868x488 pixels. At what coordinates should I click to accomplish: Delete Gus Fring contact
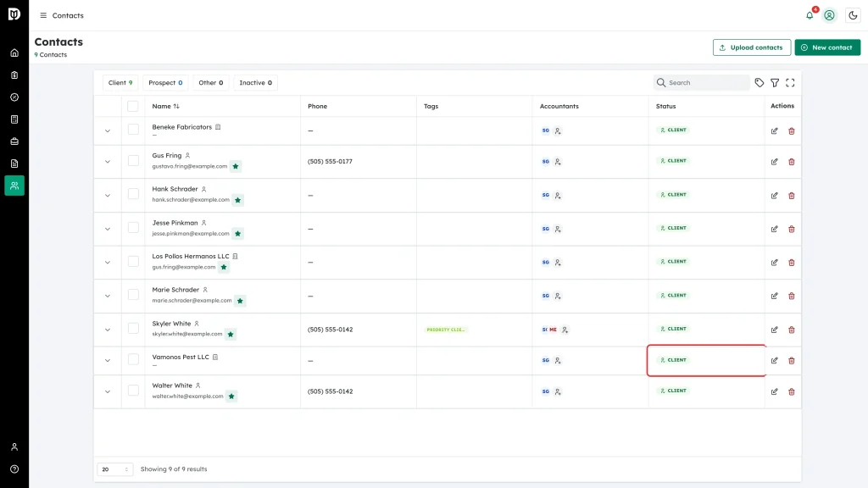[x=792, y=162]
